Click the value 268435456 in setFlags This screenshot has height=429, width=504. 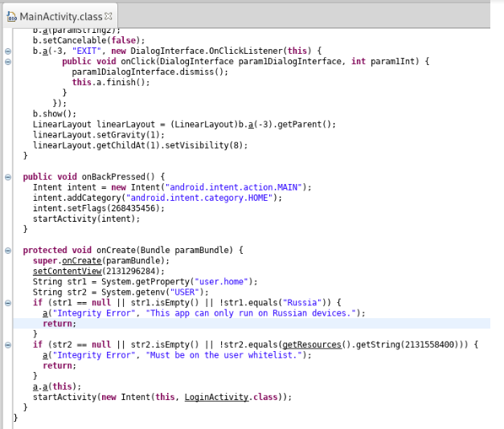pyautogui.click(x=133, y=209)
